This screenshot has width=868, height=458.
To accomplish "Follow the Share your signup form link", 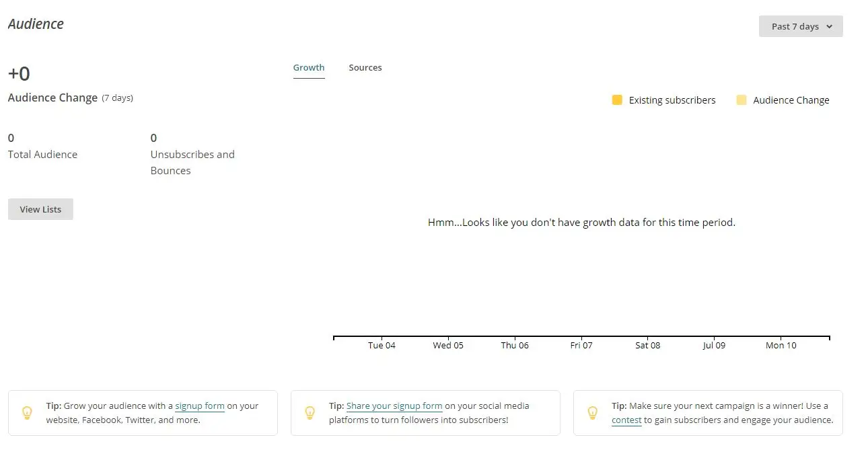I will (x=394, y=406).
